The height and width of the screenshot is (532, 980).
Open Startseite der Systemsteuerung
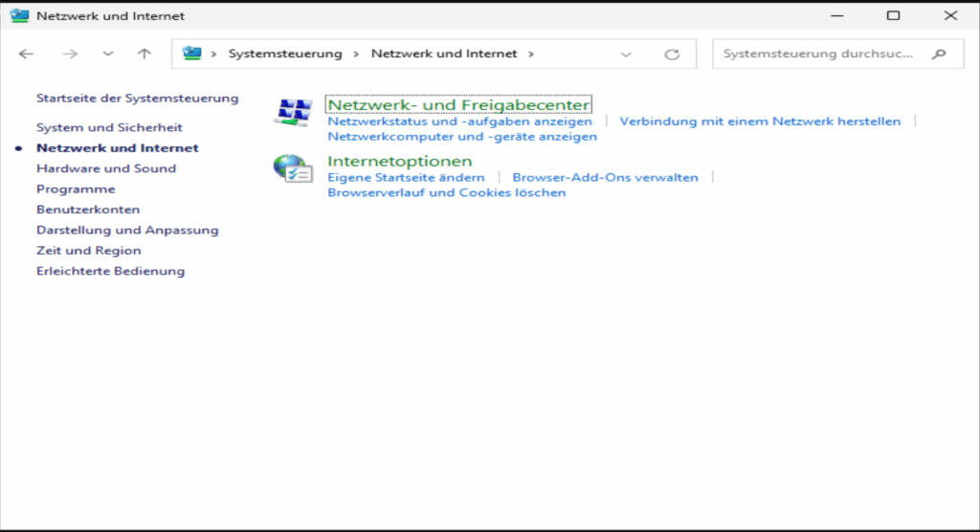coord(138,99)
